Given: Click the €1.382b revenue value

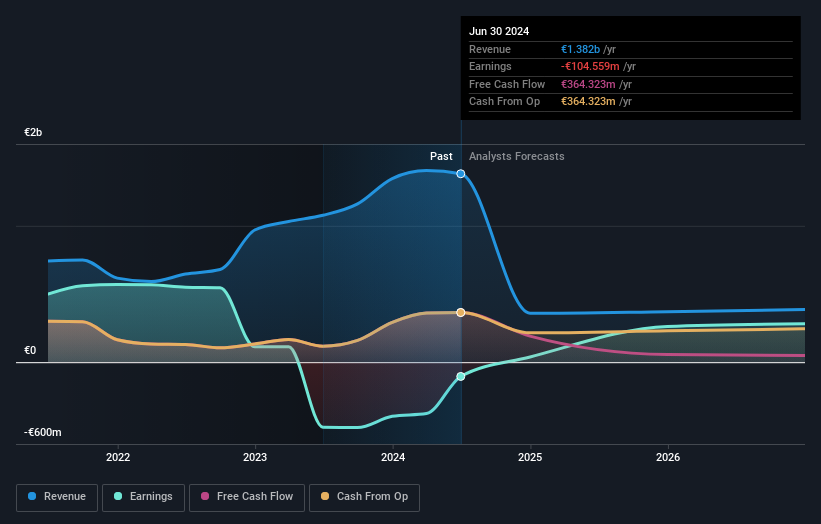Looking at the screenshot, I should tap(580, 49).
